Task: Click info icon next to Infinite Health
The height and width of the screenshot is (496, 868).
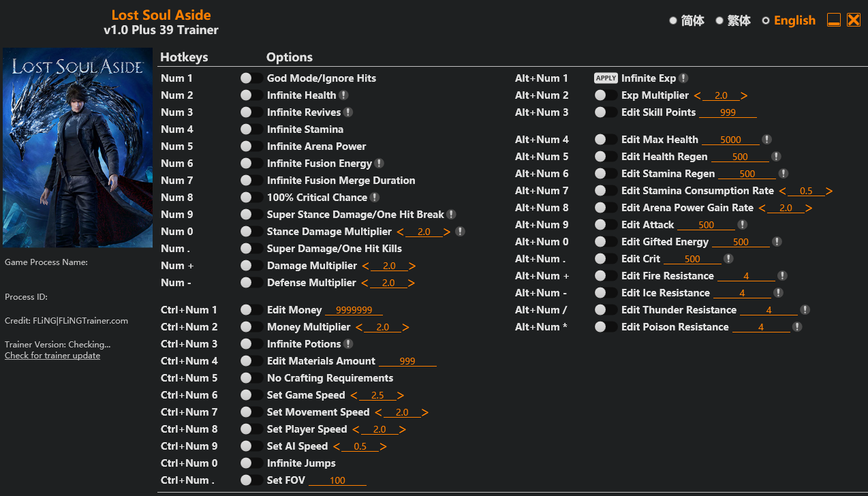Action: pos(344,95)
